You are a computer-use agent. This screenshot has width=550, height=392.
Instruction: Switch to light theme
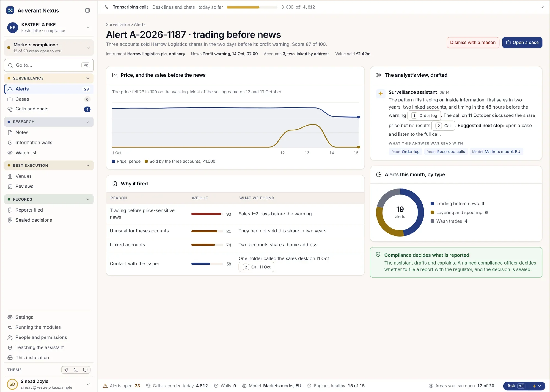pos(67,370)
